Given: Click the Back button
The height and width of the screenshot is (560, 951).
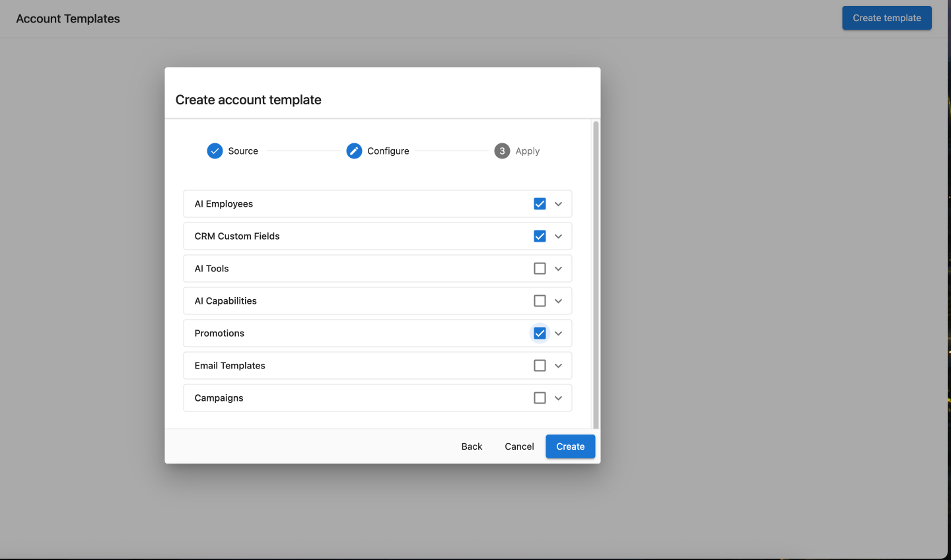Looking at the screenshot, I should (472, 446).
